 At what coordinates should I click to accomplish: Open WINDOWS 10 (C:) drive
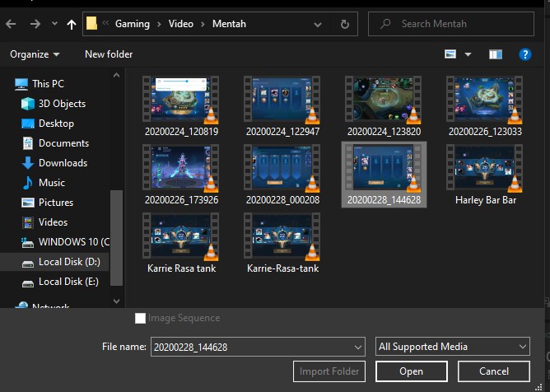[65, 242]
